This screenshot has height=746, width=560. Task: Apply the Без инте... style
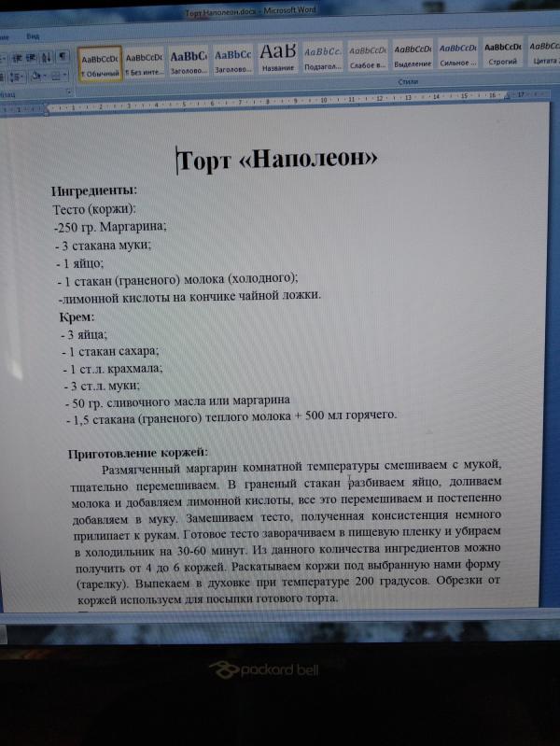click(x=144, y=63)
